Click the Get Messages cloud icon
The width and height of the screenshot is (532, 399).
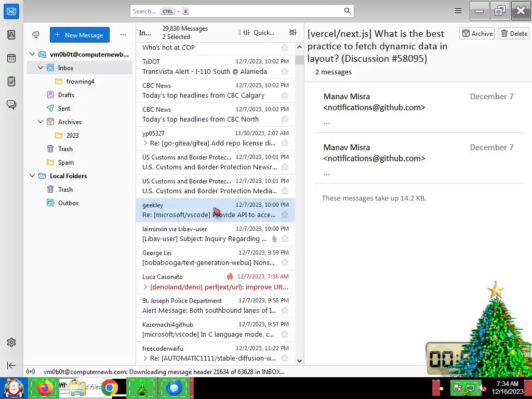pos(36,35)
